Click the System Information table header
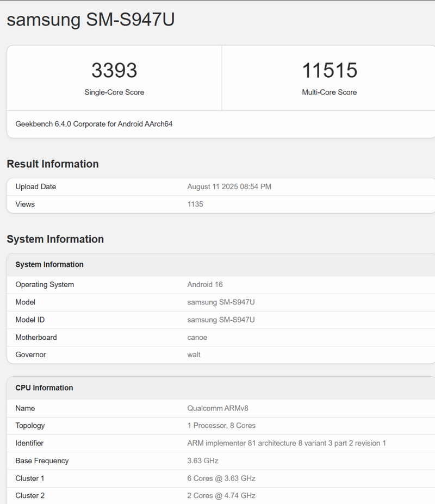This screenshot has height=504, width=435. coord(49,265)
